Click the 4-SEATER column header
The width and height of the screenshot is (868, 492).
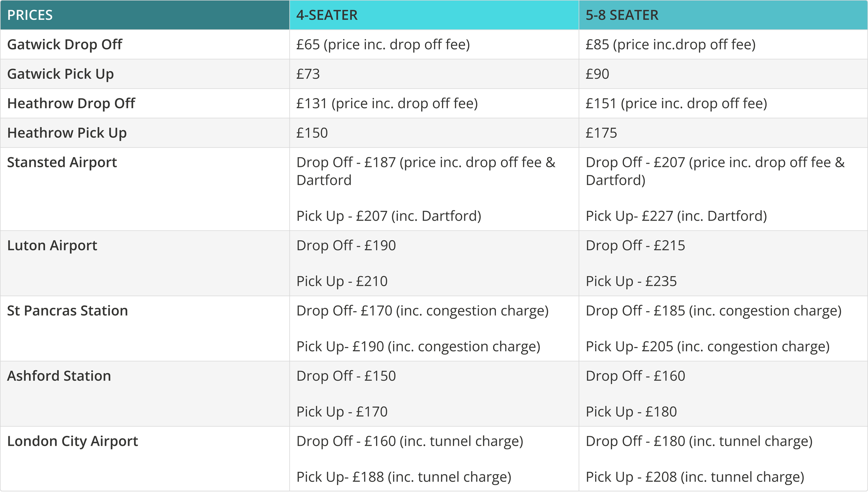click(327, 15)
